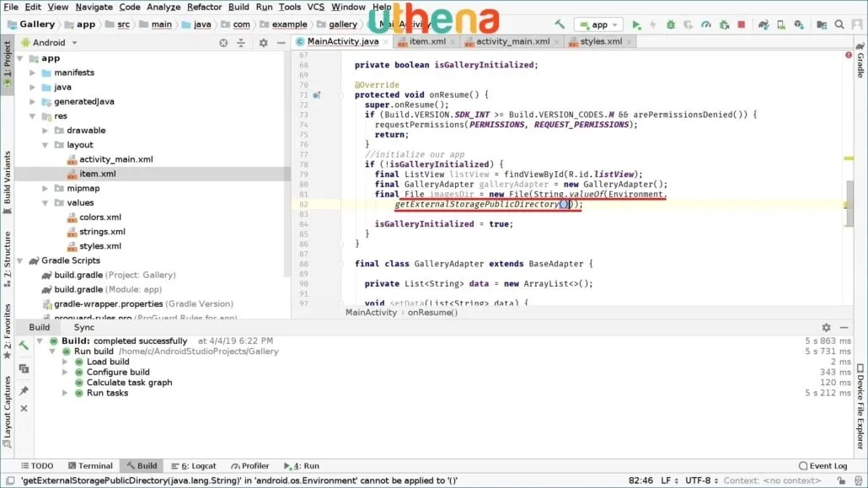
Task: Collapse the app module tree node
Action: pos(20,58)
